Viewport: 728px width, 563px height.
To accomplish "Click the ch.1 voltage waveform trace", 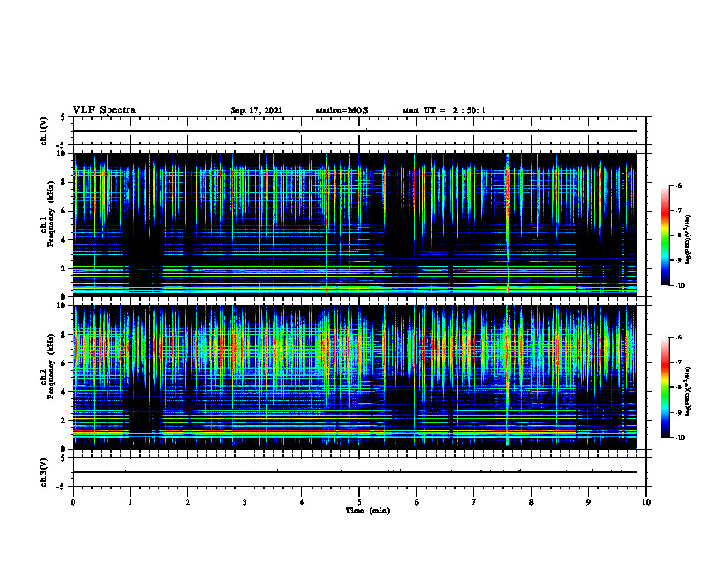I will (x=355, y=131).
